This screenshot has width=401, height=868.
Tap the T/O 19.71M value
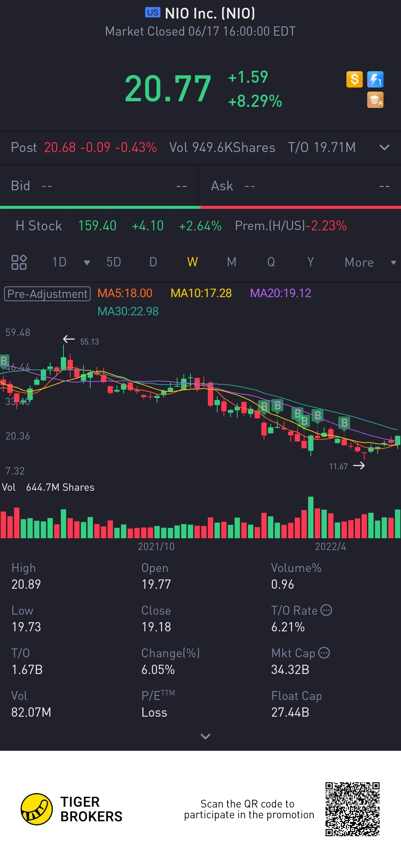point(322,148)
